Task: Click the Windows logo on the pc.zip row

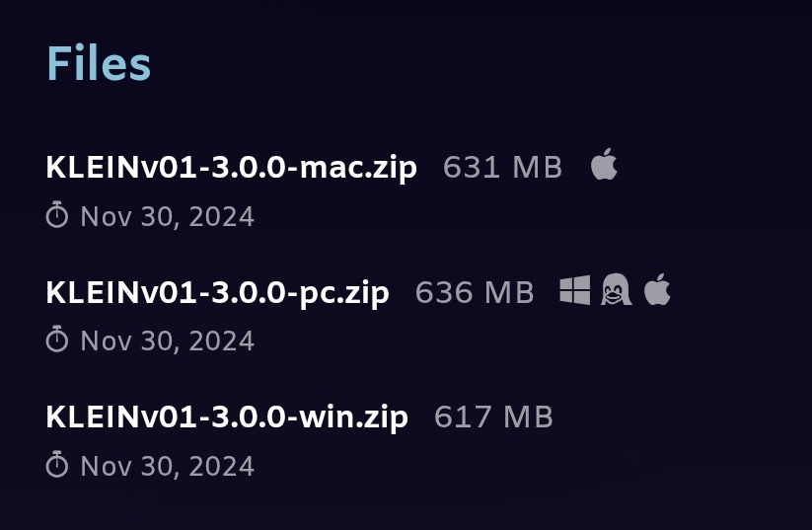Action: point(575,289)
